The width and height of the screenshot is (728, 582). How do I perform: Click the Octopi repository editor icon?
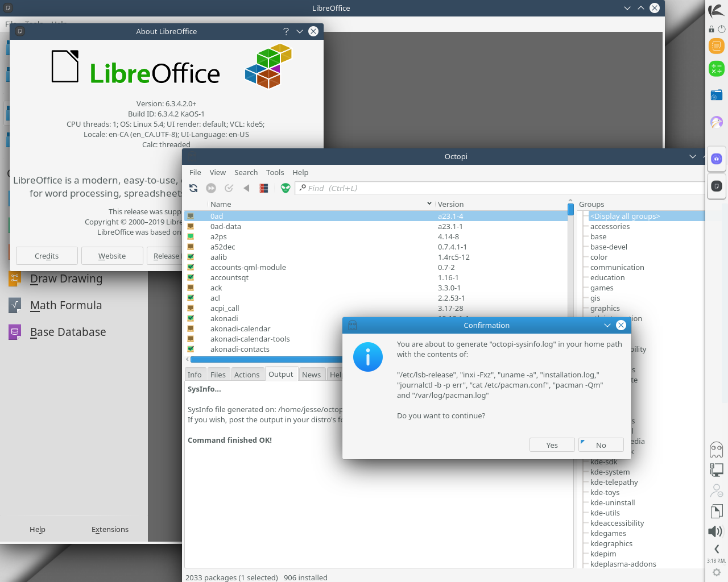264,188
